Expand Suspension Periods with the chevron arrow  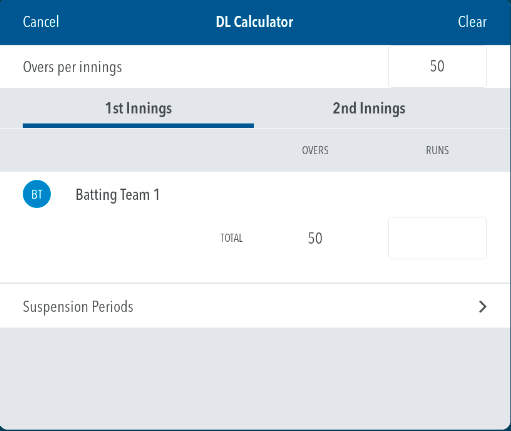pyautogui.click(x=482, y=307)
